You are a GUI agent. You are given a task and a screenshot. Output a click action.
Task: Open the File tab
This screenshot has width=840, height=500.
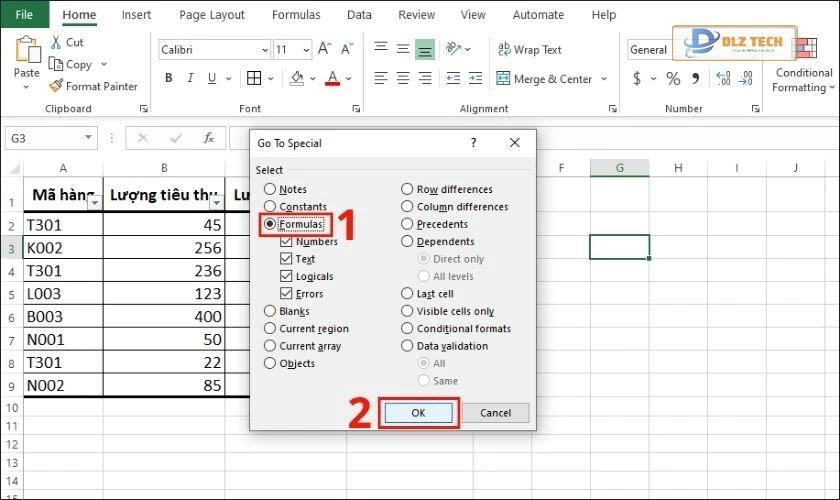tap(24, 14)
